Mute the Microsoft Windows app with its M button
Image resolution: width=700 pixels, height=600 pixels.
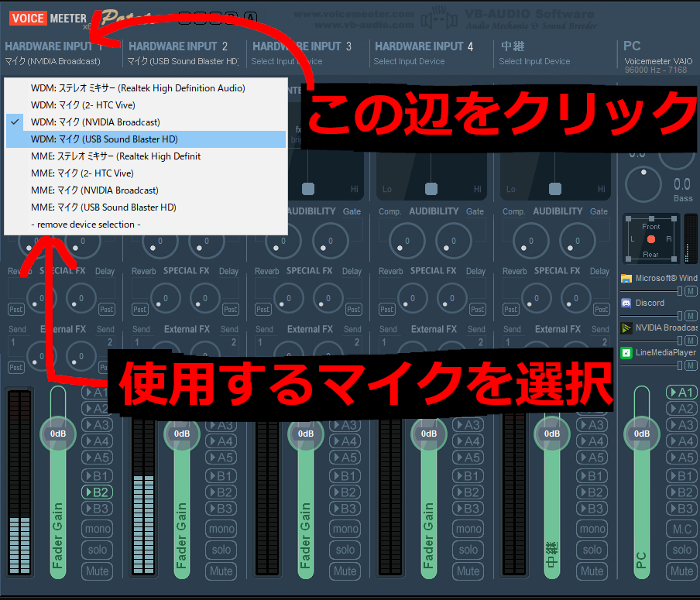click(691, 291)
